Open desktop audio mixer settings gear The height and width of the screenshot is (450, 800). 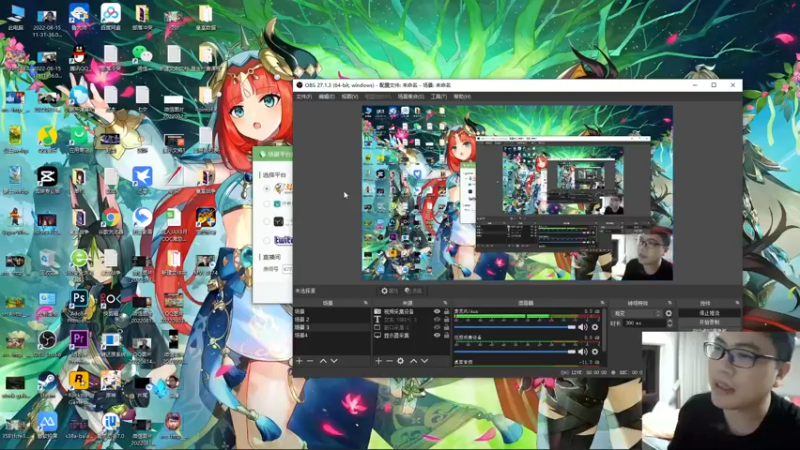pyautogui.click(x=595, y=327)
